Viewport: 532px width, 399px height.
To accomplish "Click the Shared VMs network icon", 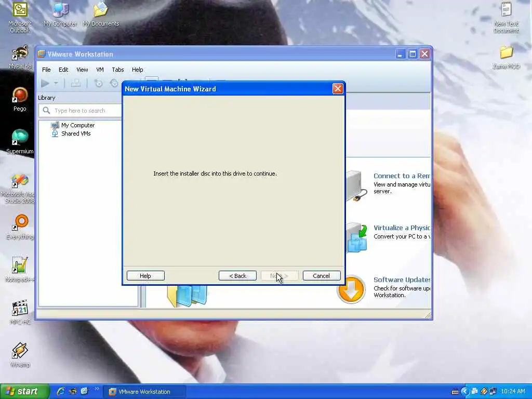I will tap(55, 134).
